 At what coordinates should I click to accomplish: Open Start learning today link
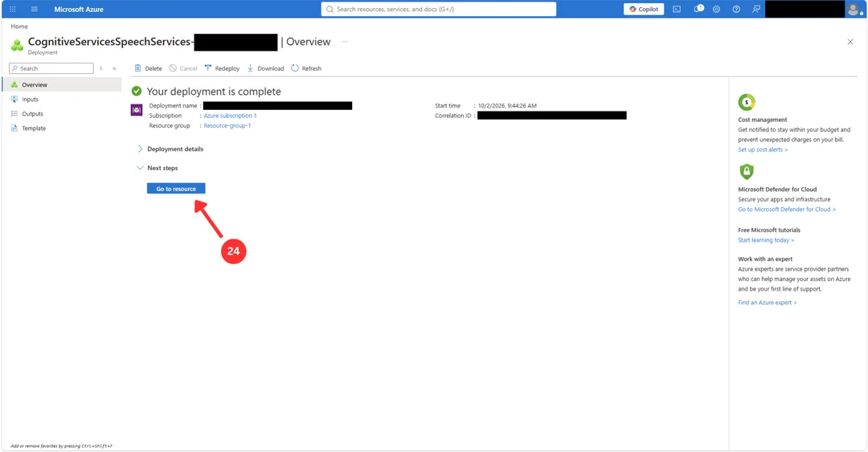pos(766,240)
